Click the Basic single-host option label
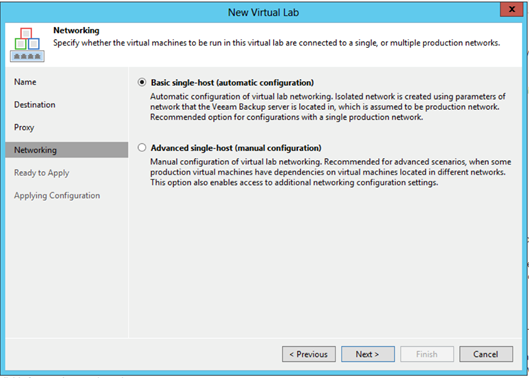Screen dimensions: 529x378 click(232, 83)
